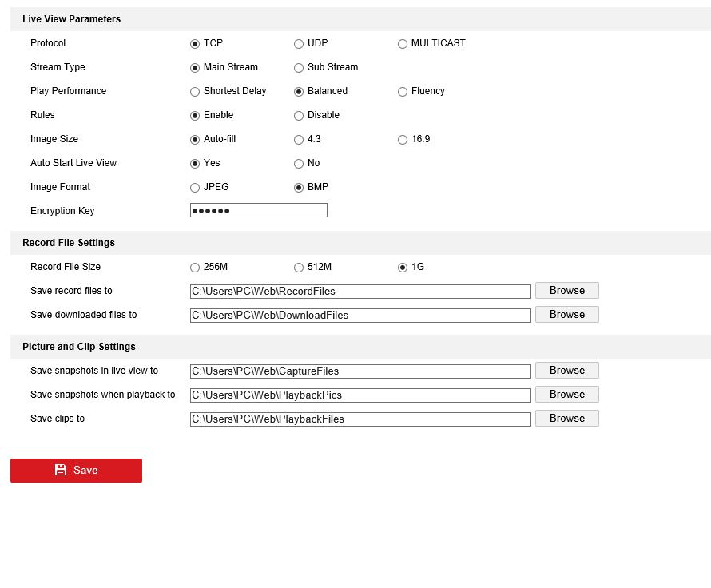Browse for live view snapshots folder

[566, 371]
